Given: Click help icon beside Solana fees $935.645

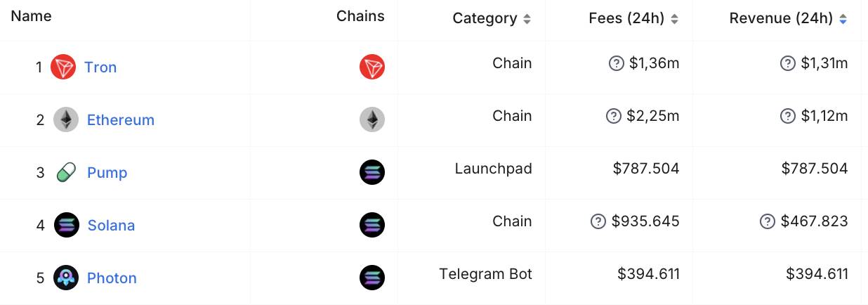Looking at the screenshot, I should pos(598,222).
